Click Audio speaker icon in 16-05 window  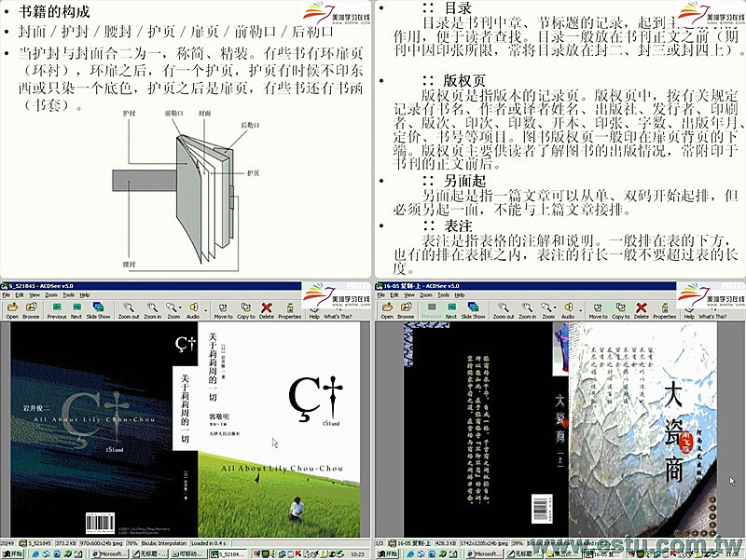568,310
